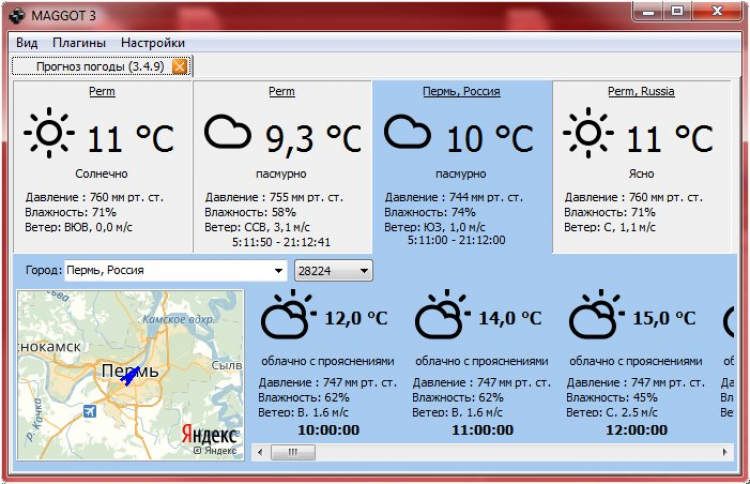Viewport: 750px width, 484px height.
Task: Click Влажность: 58%
Action: (x=250, y=212)
